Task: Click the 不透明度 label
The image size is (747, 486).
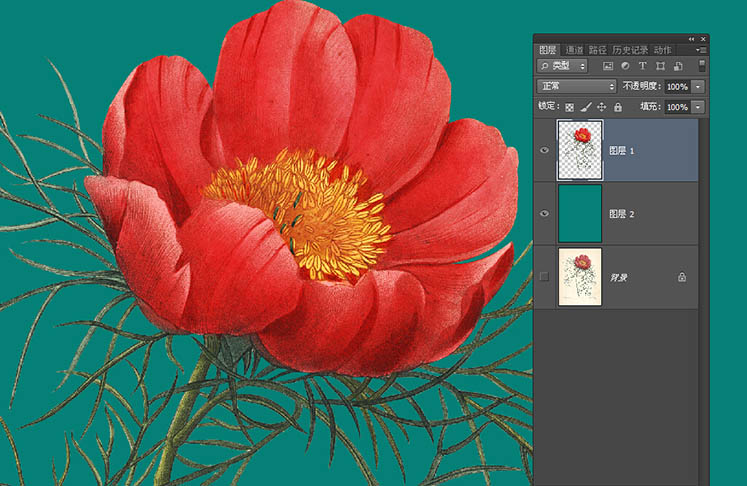Action: [x=642, y=86]
